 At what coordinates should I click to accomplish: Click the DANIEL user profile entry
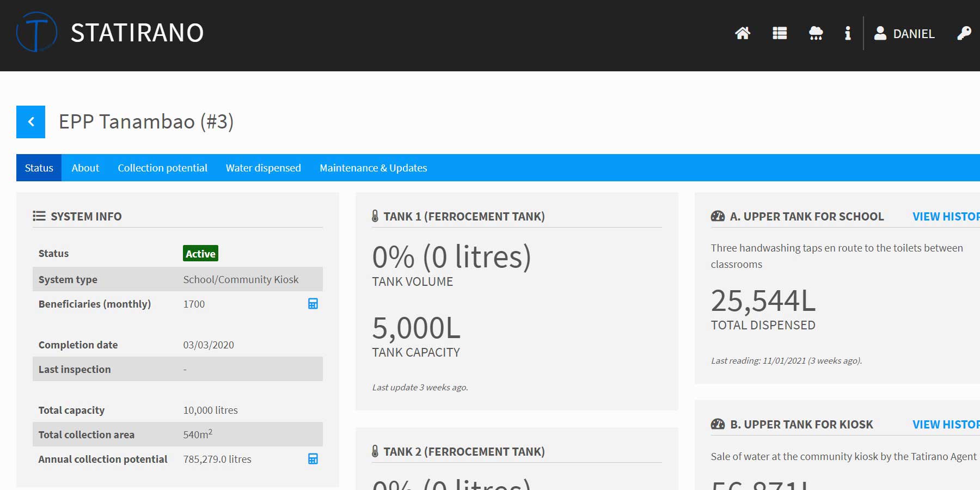click(x=904, y=34)
